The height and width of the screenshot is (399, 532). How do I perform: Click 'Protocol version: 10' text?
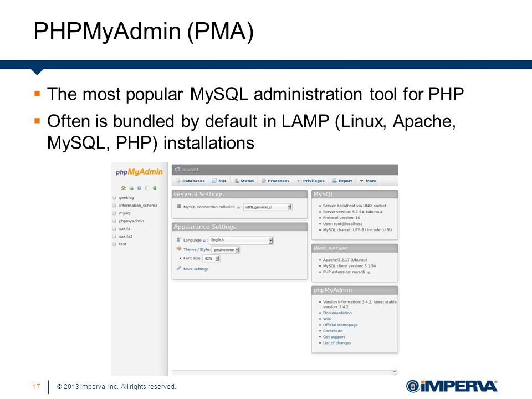(342, 218)
